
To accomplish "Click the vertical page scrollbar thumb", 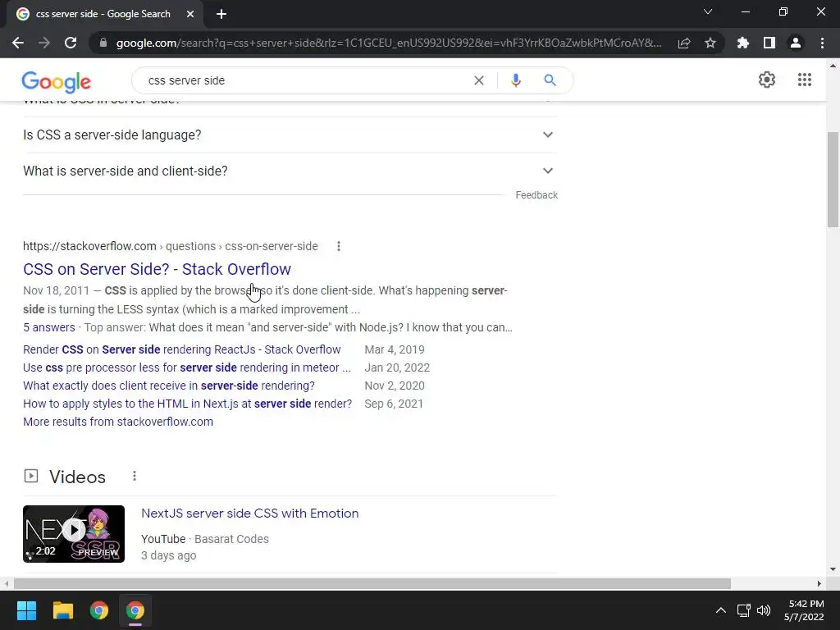I will (833, 180).
